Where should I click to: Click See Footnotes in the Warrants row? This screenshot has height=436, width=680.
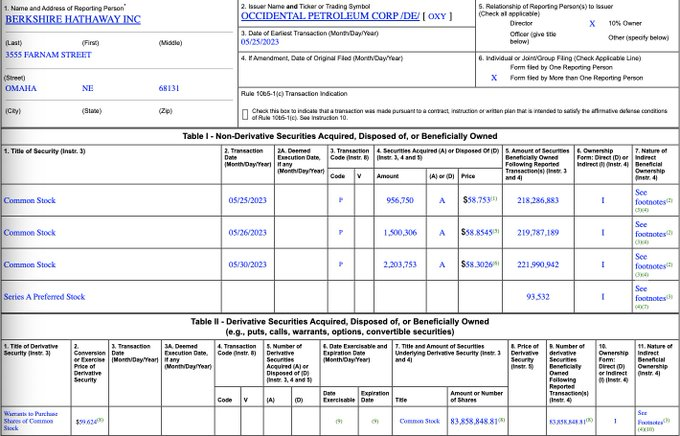point(655,420)
